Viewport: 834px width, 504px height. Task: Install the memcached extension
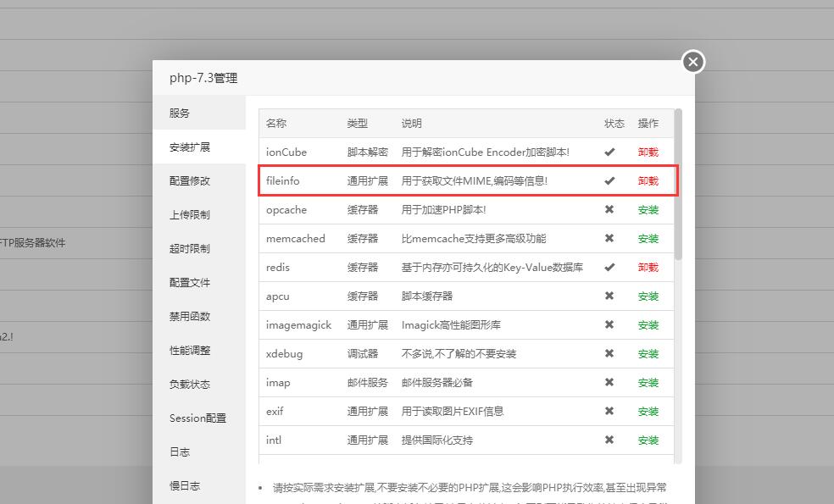pyautogui.click(x=648, y=239)
